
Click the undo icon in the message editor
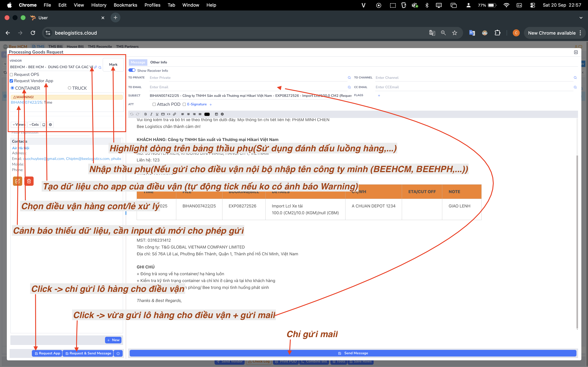pyautogui.click(x=132, y=114)
